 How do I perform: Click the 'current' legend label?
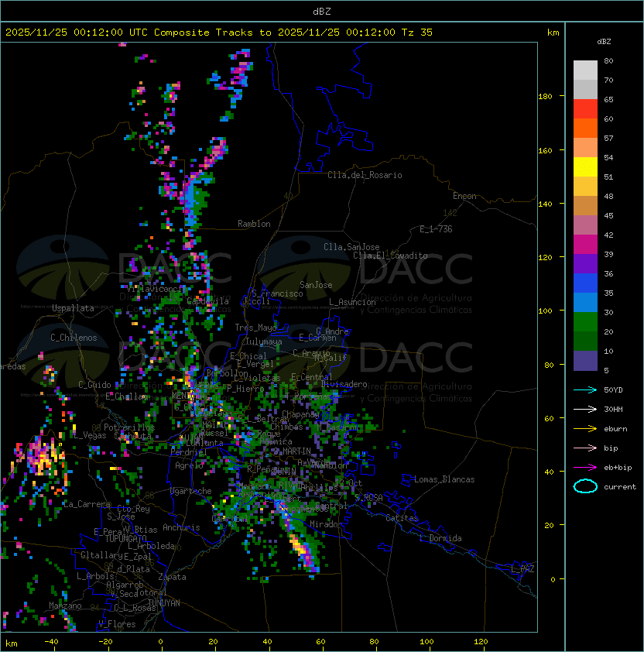pos(620,487)
